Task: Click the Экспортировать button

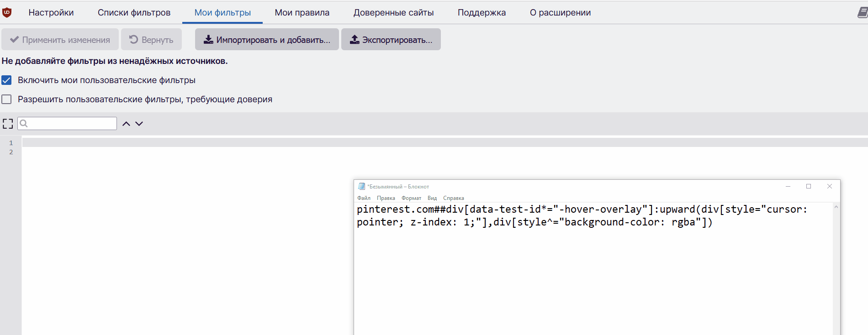Action: click(391, 40)
